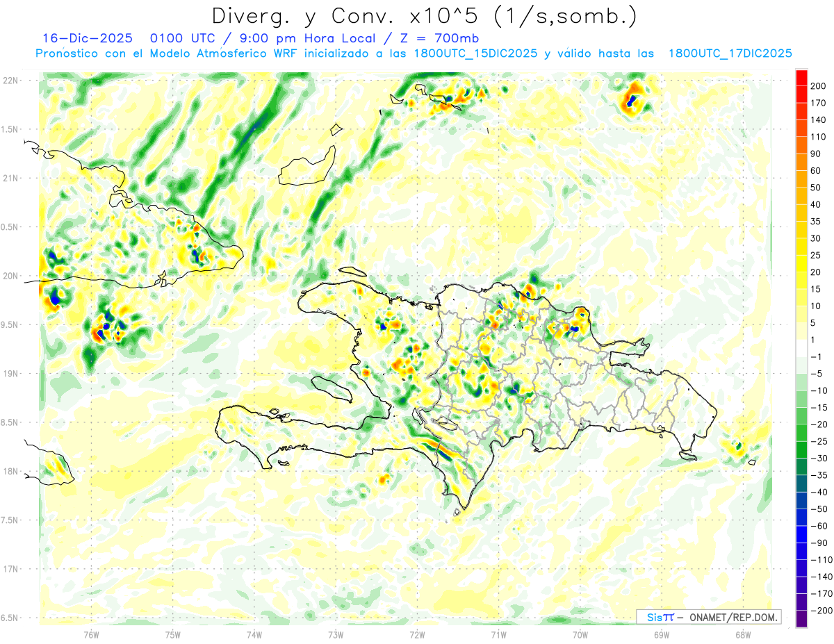The image size is (834, 644).
Task: Click the "71W" longitude label
Action: pos(498,634)
